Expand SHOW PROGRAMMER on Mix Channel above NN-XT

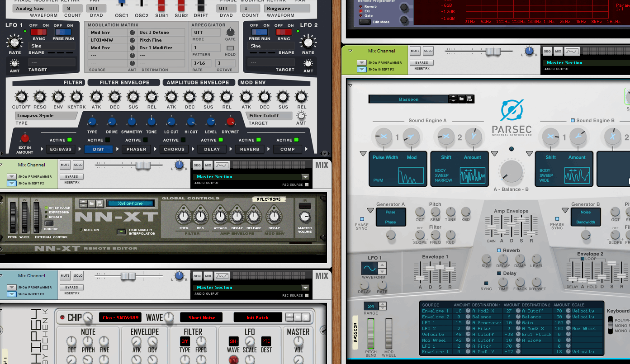pos(11,177)
